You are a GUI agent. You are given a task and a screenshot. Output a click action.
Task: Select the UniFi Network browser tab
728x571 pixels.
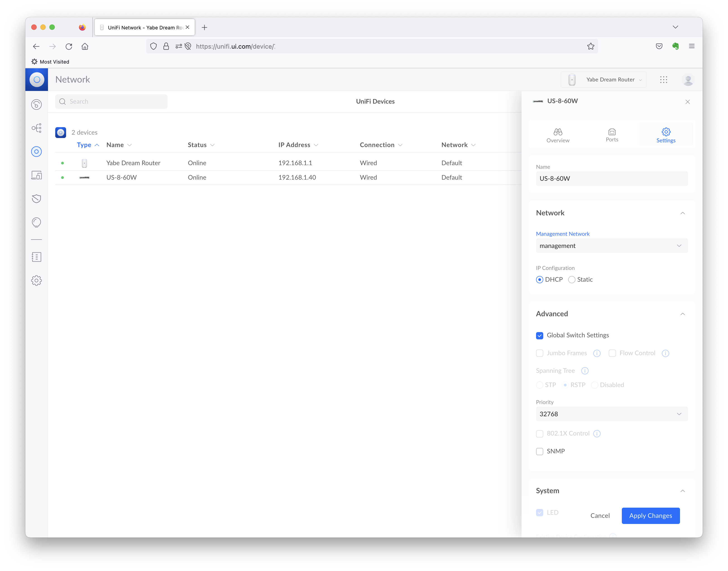(144, 27)
